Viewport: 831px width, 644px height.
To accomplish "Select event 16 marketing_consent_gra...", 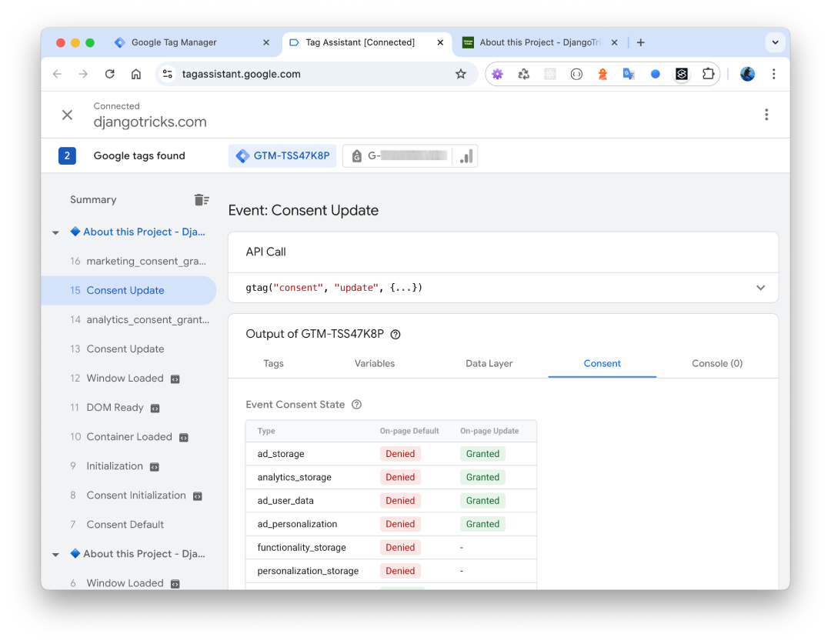I will pyautogui.click(x=128, y=262).
